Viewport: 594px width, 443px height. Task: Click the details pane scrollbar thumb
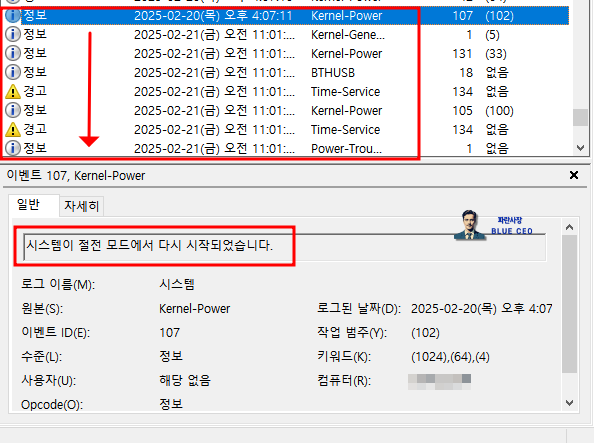click(x=569, y=304)
